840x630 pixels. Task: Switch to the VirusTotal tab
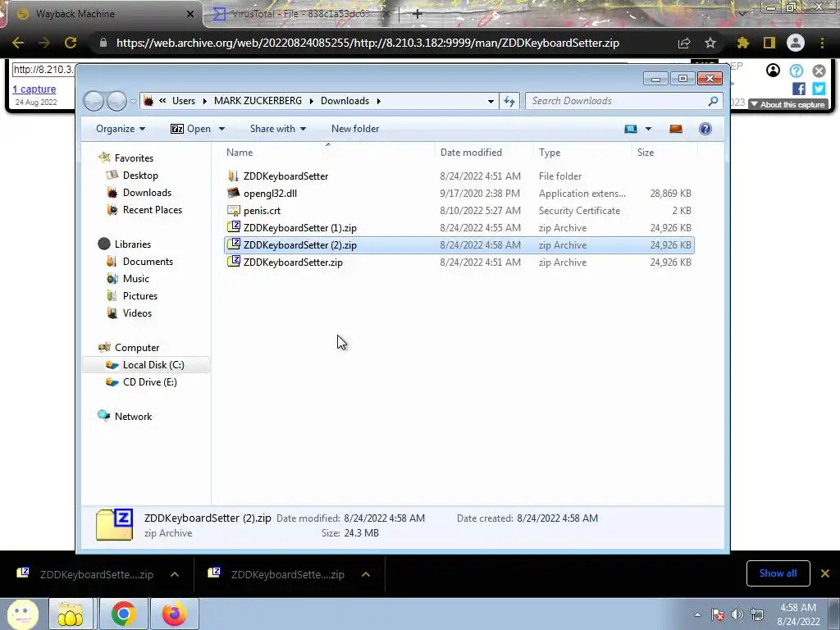pos(300,14)
